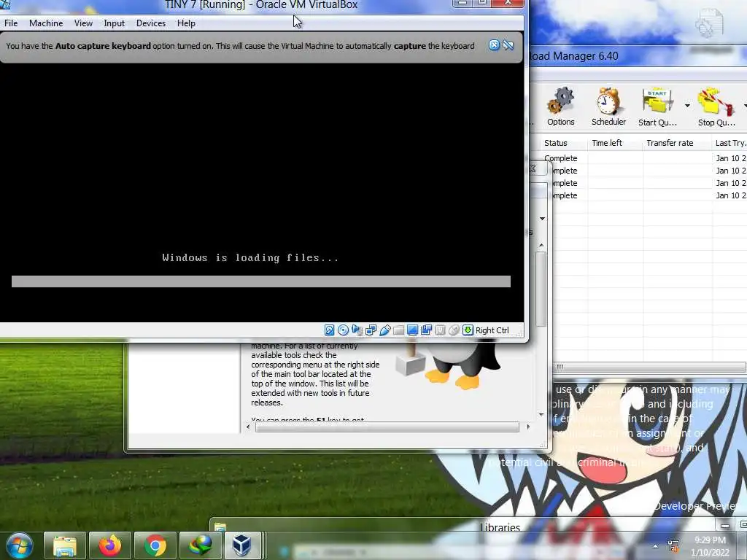Image resolution: width=747 pixels, height=560 pixels.
Task: Click the USB devices indicator icon
Action: click(x=385, y=330)
